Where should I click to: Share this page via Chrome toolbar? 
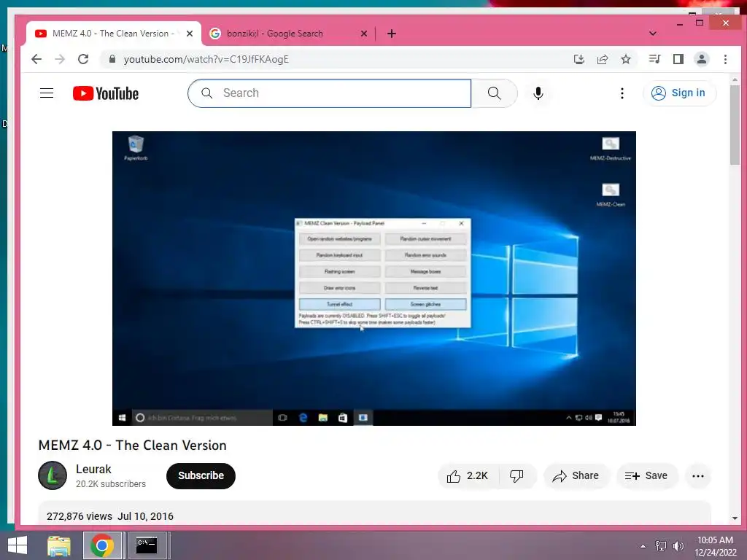603,59
